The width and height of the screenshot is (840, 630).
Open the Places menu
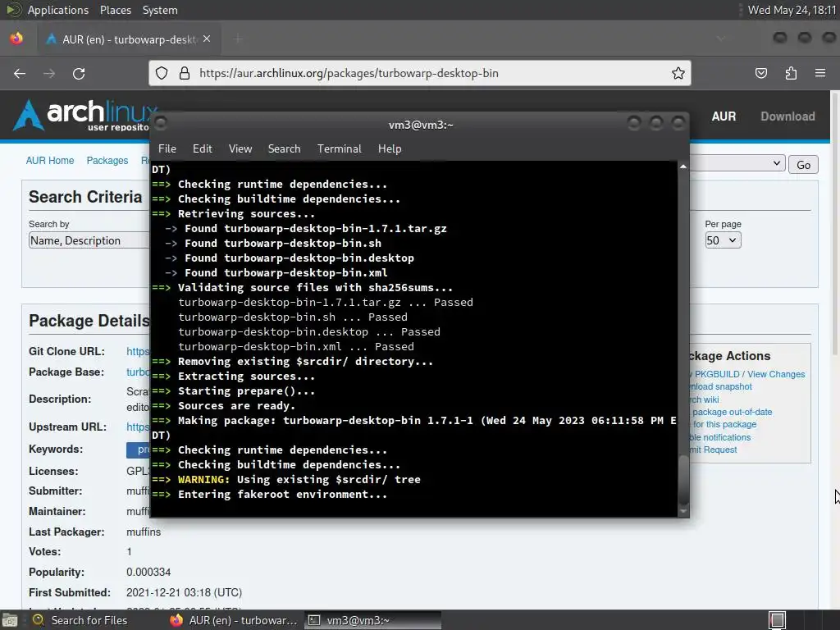pos(115,10)
